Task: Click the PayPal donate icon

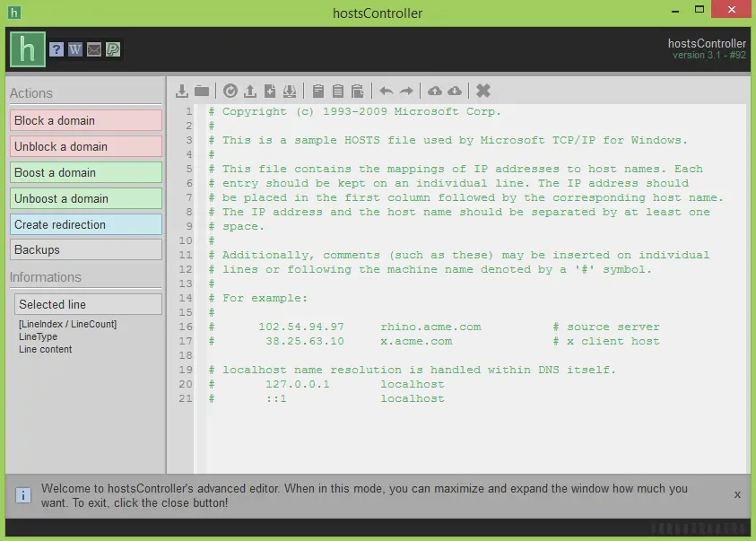Action: pos(113,49)
